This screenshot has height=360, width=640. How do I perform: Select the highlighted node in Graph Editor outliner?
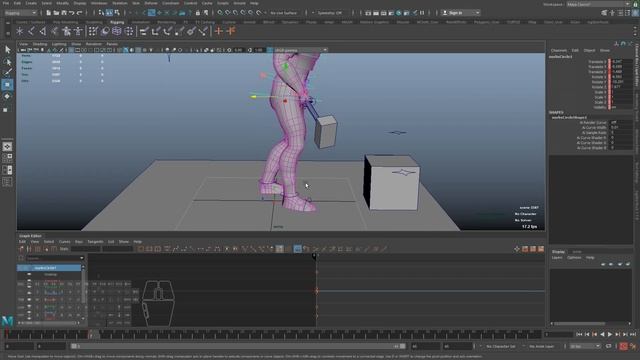[49, 268]
